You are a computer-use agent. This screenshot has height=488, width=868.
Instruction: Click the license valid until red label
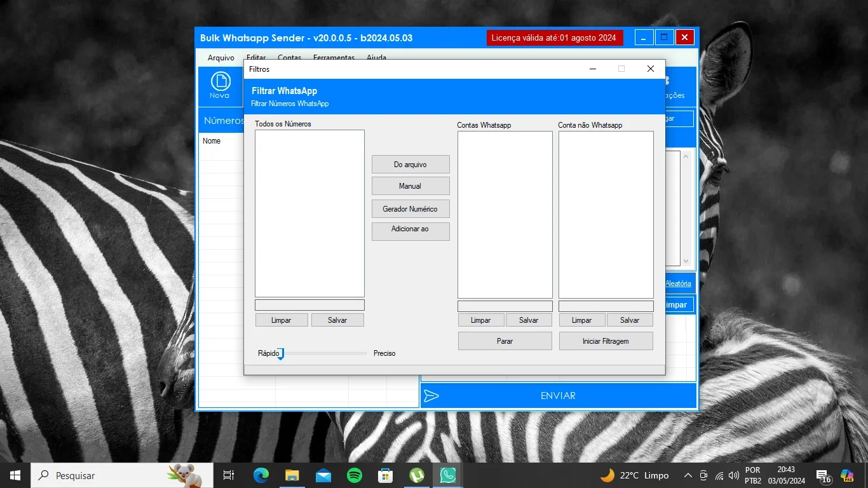(x=555, y=37)
